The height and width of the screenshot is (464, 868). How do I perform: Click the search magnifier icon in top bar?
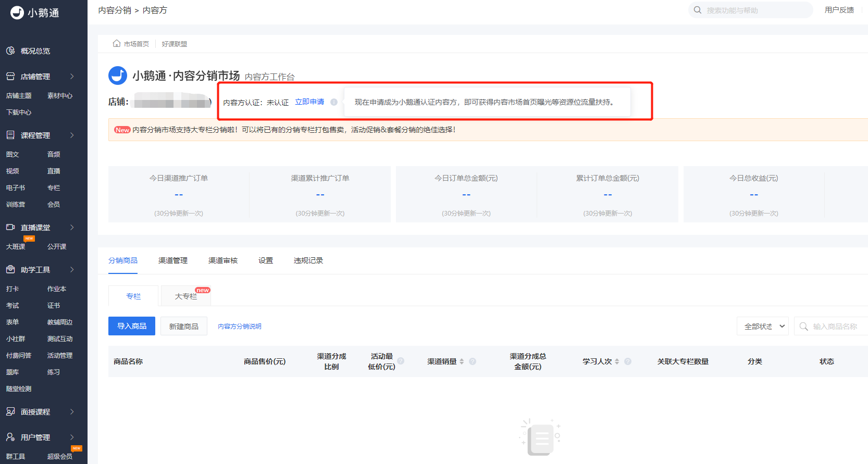coord(698,10)
